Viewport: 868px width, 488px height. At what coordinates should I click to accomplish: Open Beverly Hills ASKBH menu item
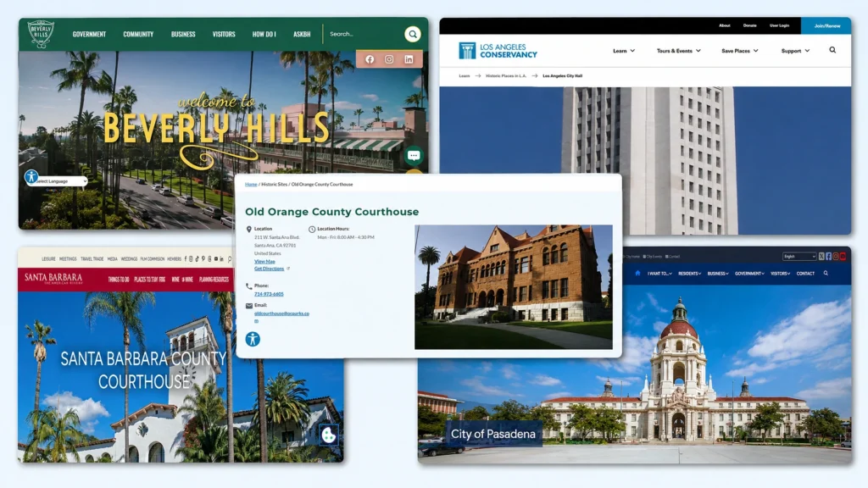(x=302, y=34)
